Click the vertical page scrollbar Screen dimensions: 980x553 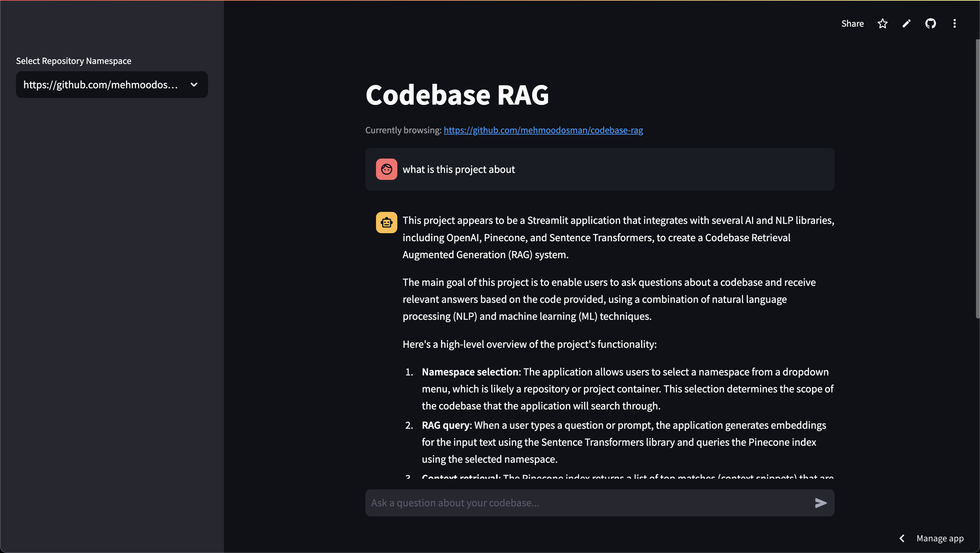pos(977,179)
